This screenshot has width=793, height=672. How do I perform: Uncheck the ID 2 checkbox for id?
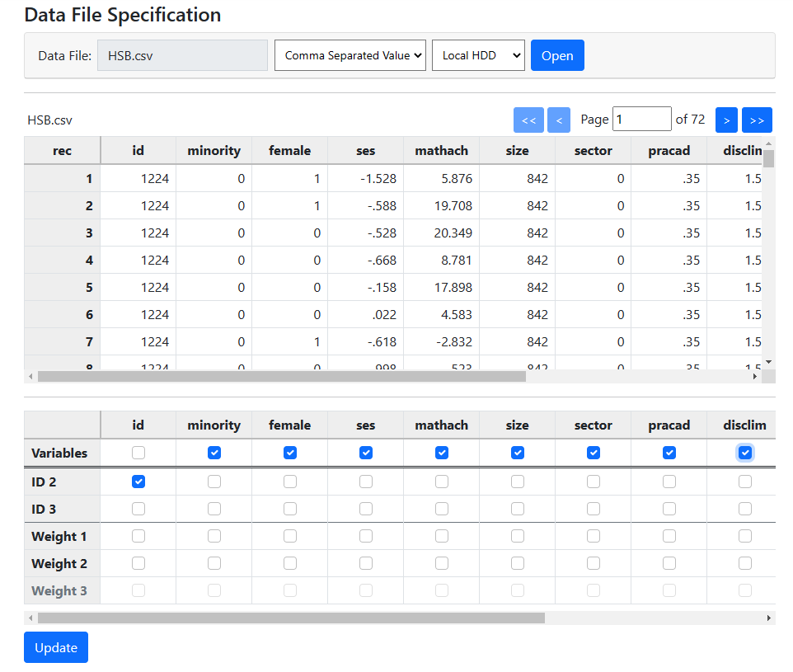(x=138, y=482)
